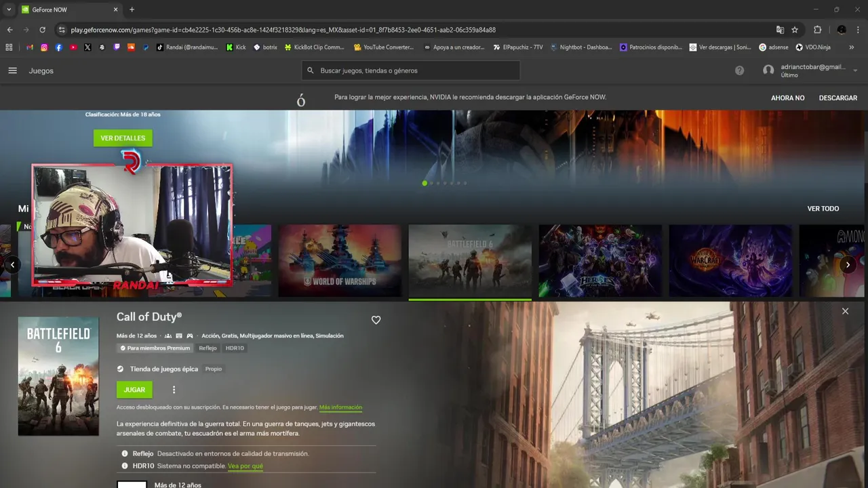Open Chrome extensions puzzle icon
The height and width of the screenshot is (488, 868).
(817, 30)
